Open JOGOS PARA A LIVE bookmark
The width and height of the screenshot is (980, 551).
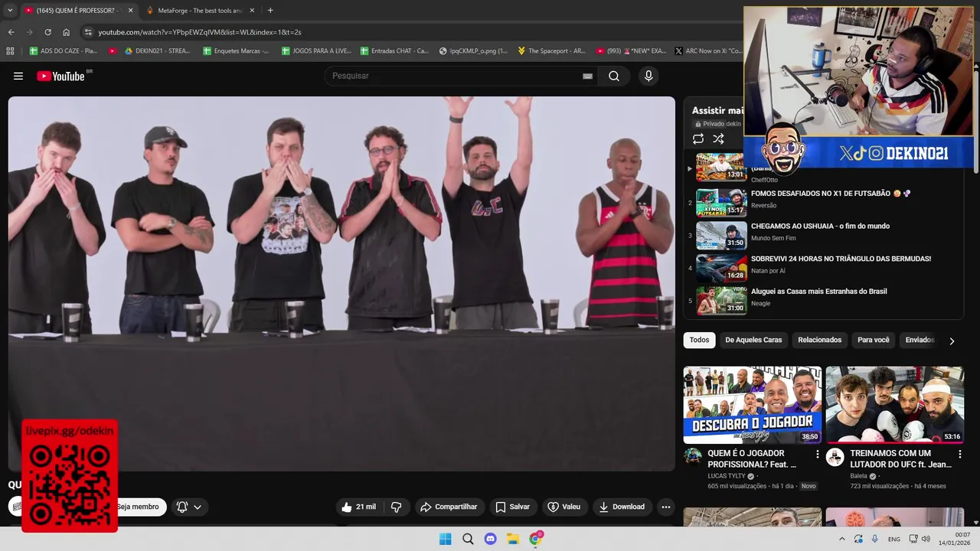[x=316, y=51]
